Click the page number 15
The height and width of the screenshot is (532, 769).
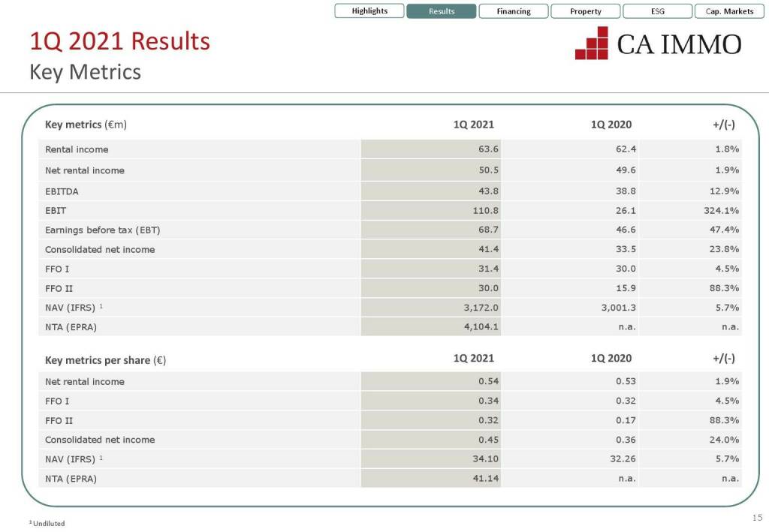(x=756, y=517)
